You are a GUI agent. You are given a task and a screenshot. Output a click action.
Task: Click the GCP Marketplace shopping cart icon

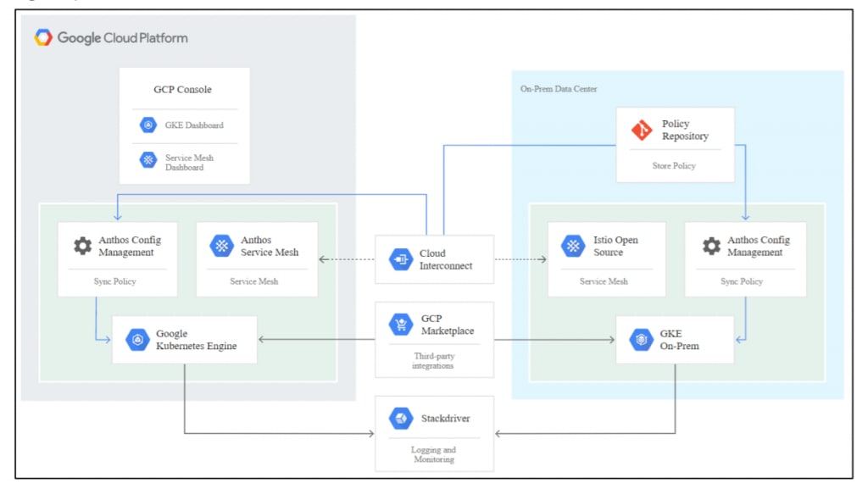(401, 325)
